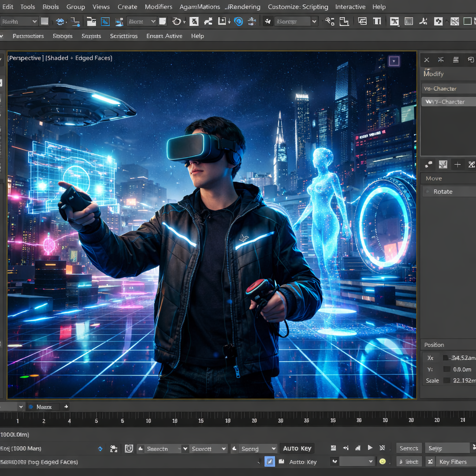This screenshot has height=476, width=476.
Task: Click the rotate icon in the main toolbar
Action: tap(177, 21)
